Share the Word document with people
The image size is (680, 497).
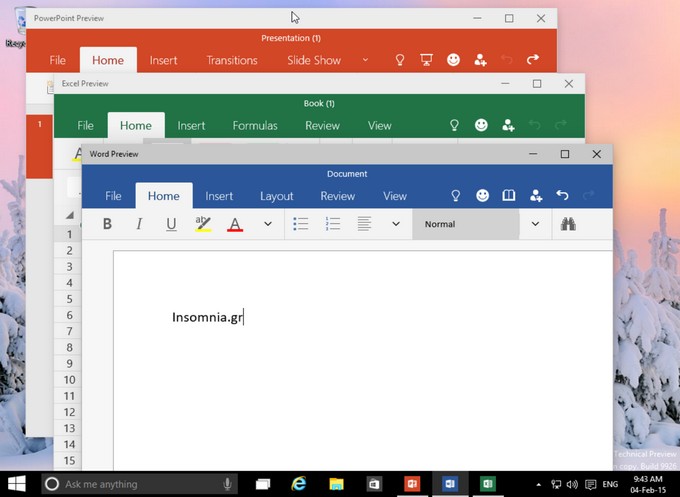coord(536,196)
